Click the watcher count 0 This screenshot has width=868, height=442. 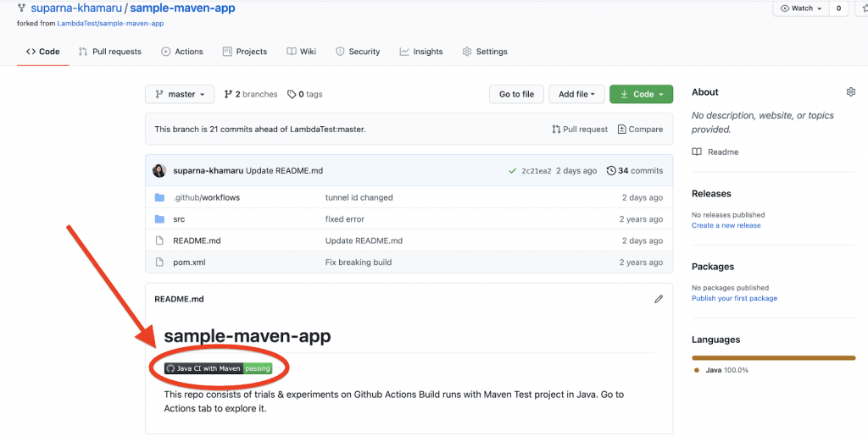pyautogui.click(x=838, y=8)
